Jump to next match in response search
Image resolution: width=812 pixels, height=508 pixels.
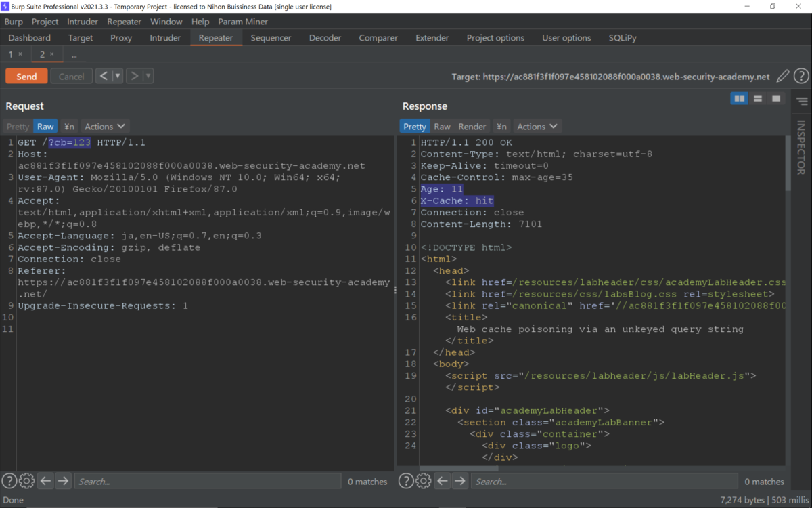point(460,481)
